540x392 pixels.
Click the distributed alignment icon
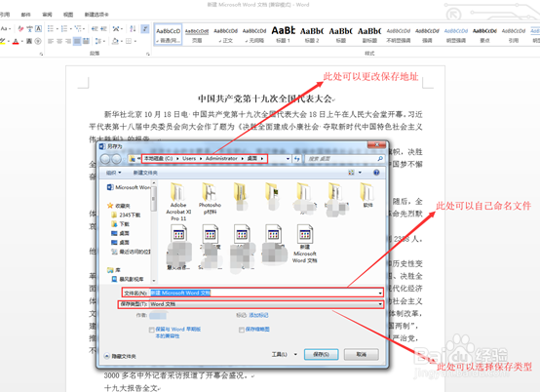pos(86,41)
